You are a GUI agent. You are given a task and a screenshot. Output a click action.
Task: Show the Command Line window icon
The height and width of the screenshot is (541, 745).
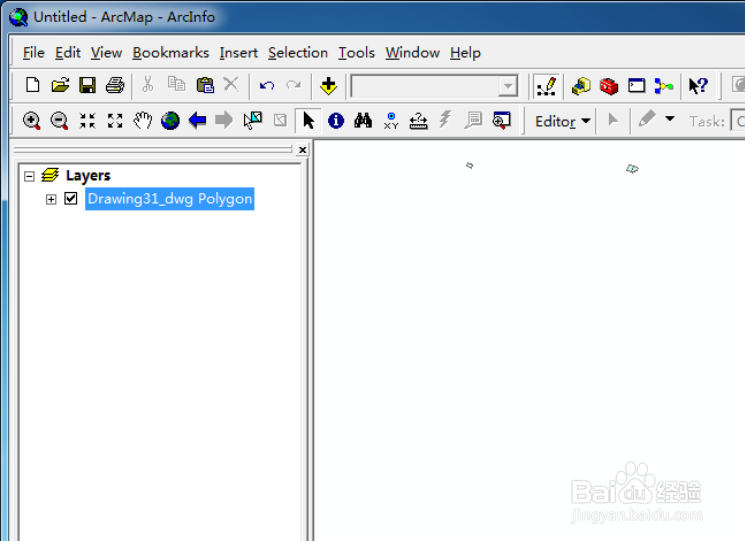coord(637,86)
